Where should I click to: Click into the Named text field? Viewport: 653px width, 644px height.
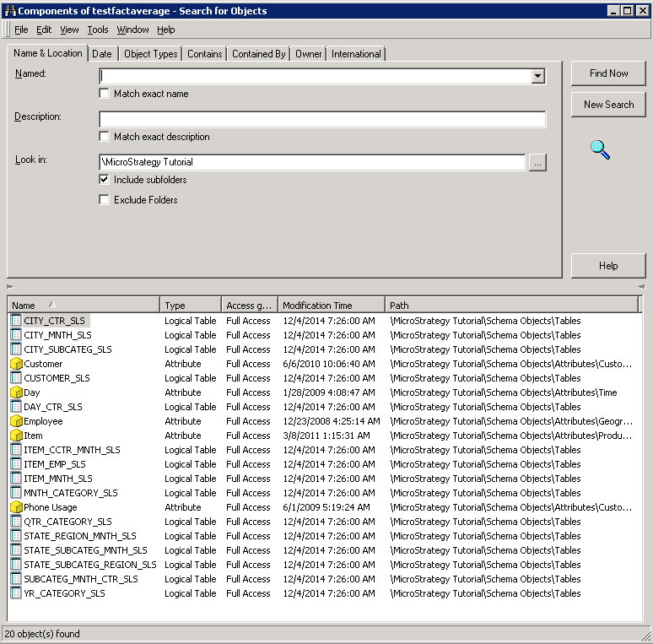[x=316, y=76]
